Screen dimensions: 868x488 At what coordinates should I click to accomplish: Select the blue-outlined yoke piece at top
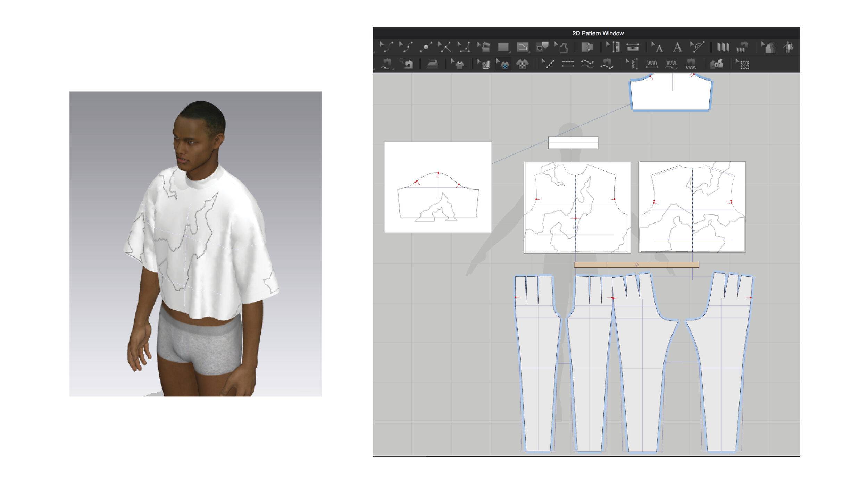pyautogui.click(x=671, y=92)
